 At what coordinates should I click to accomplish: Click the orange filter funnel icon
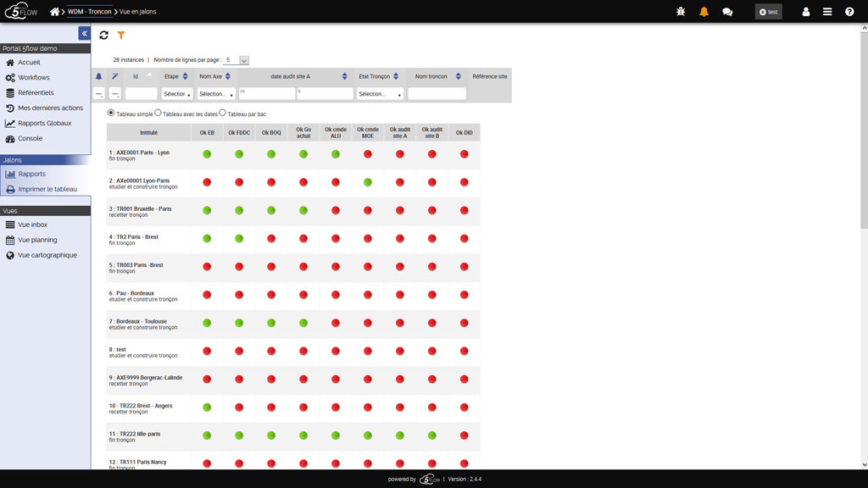(x=121, y=36)
